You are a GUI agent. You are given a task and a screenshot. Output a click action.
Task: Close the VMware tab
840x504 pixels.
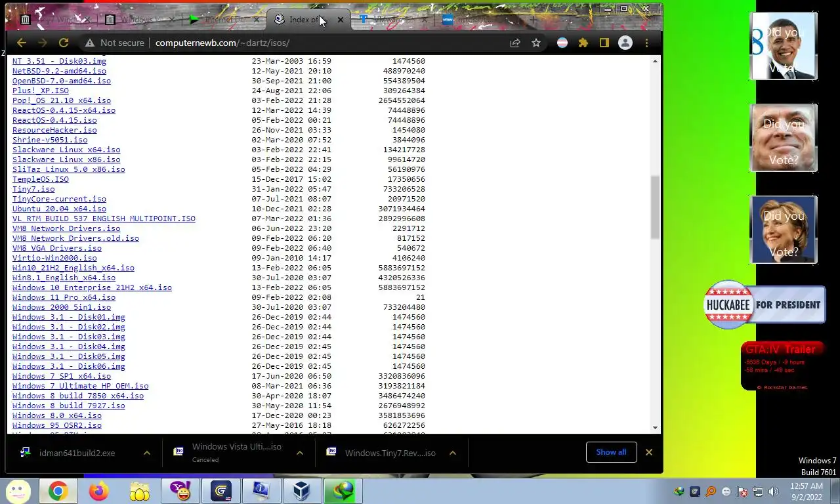click(x=425, y=20)
